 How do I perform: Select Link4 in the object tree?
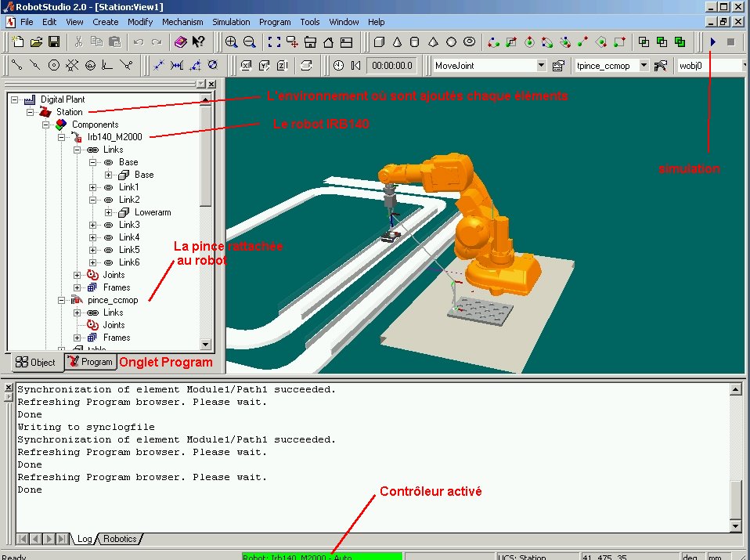129,237
